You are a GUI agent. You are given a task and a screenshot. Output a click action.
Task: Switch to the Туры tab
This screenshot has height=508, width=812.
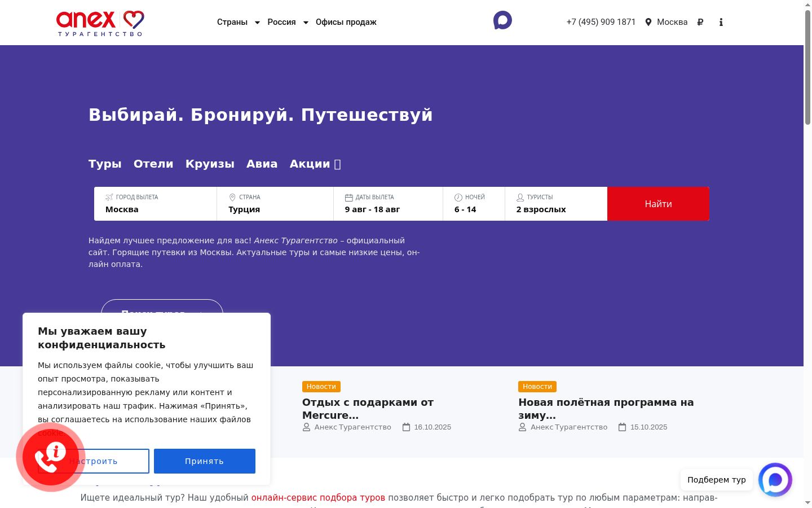coord(105,164)
